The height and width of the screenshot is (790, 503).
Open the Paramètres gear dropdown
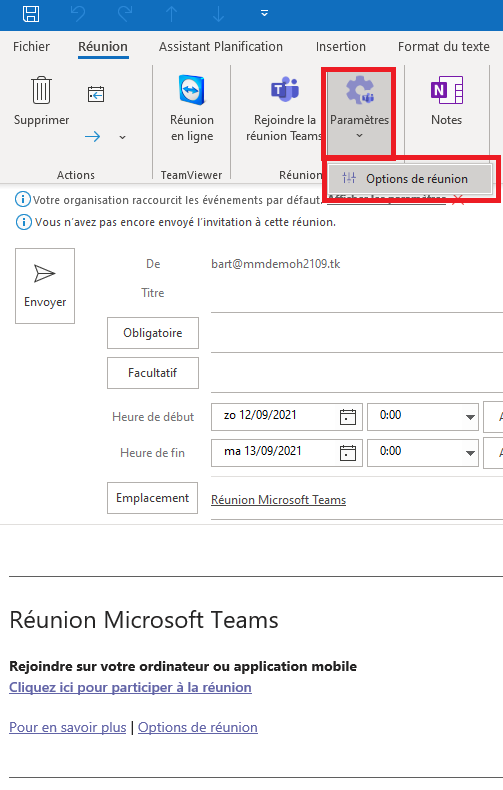coord(359,112)
